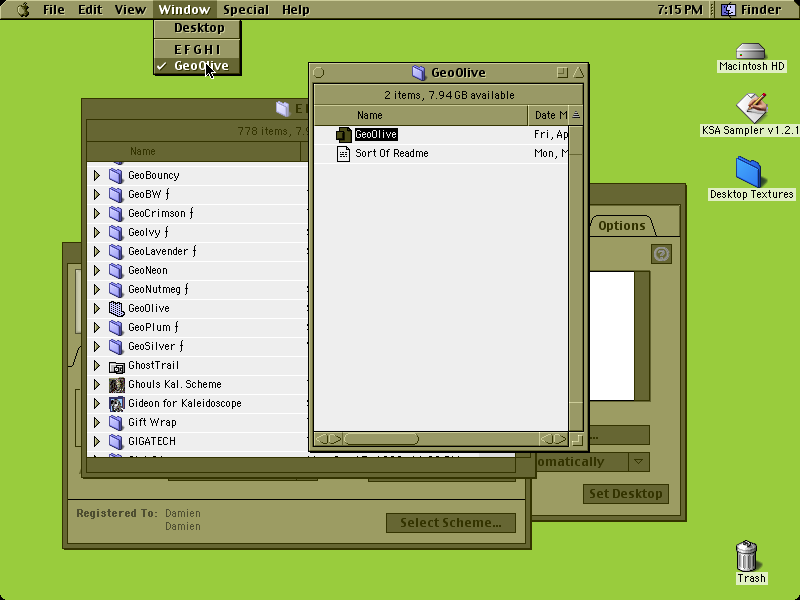Image resolution: width=800 pixels, height=600 pixels.
Task: Click the Finder application menu icon
Action: [729, 9]
